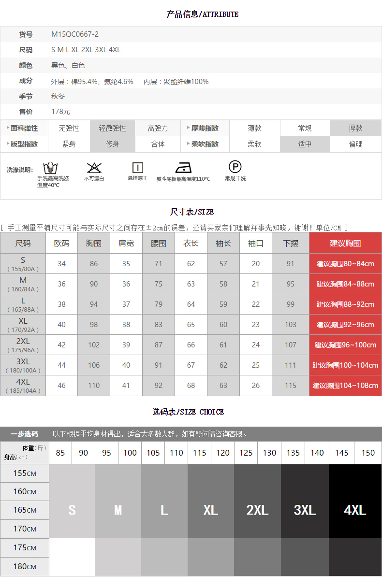Select the 轻微弹性 elasticity option
The width and height of the screenshot is (382, 588).
pyautogui.click(x=113, y=129)
